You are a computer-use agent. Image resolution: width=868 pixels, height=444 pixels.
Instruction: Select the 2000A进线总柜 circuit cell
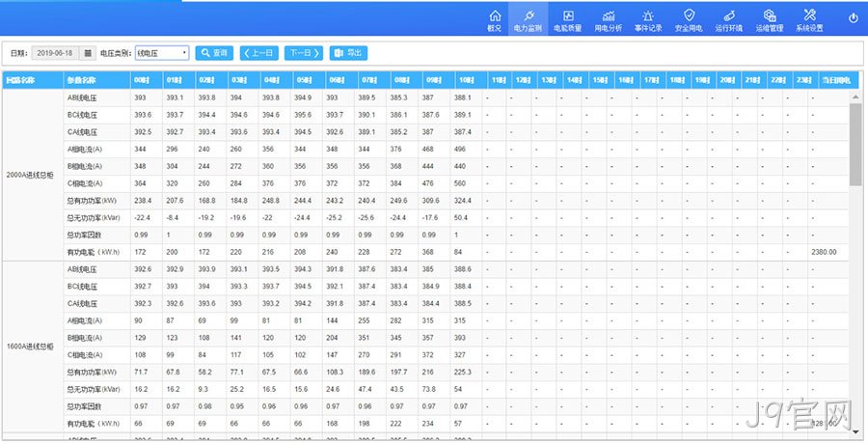33,175
